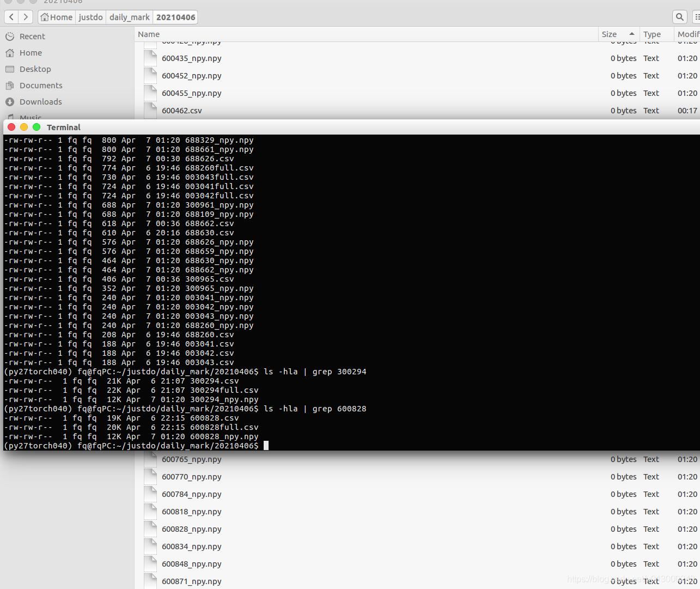Select file 600462.csv

181,111
